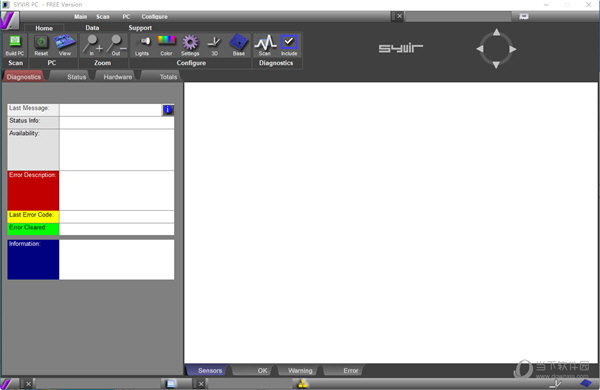Open the PC View icon
This screenshot has height=390, width=600.
tap(64, 45)
